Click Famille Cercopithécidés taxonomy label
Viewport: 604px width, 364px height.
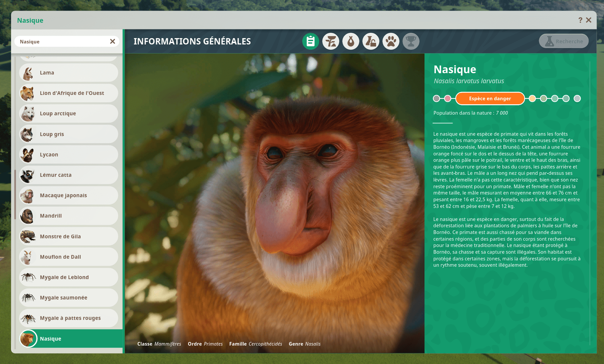click(x=256, y=344)
